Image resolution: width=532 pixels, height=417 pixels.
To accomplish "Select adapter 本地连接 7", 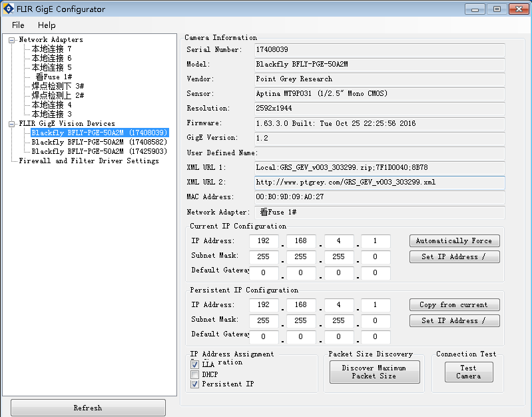I will pyautogui.click(x=51, y=49).
